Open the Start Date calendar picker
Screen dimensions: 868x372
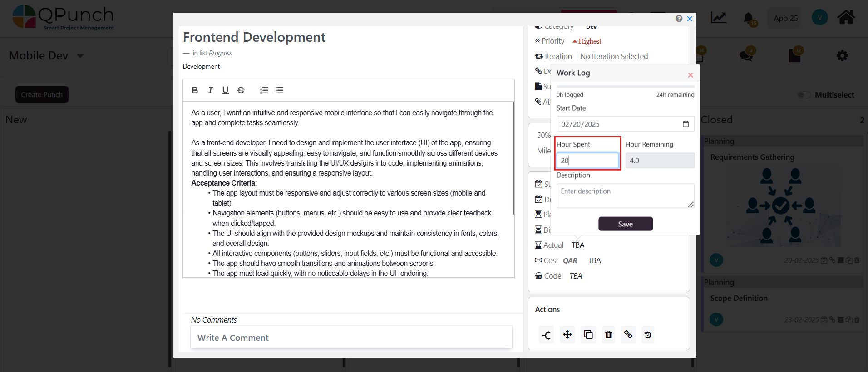[686, 124]
